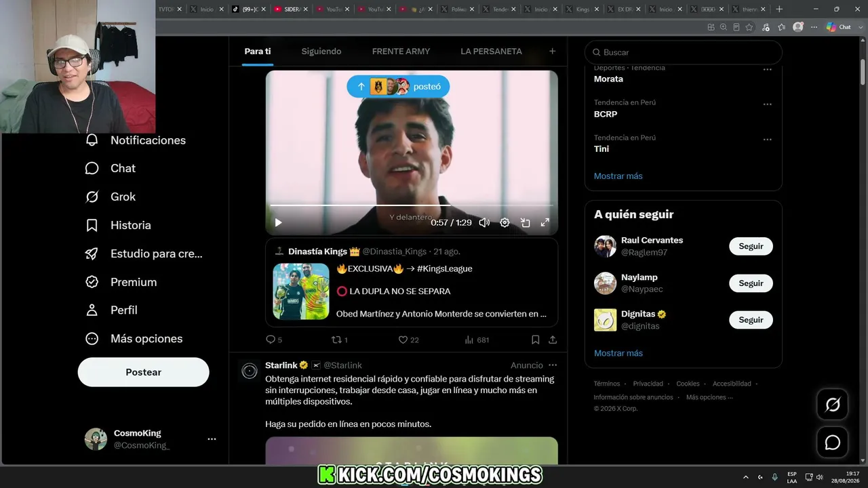
Task: View post analytics showing 681 views
Action: point(477,340)
